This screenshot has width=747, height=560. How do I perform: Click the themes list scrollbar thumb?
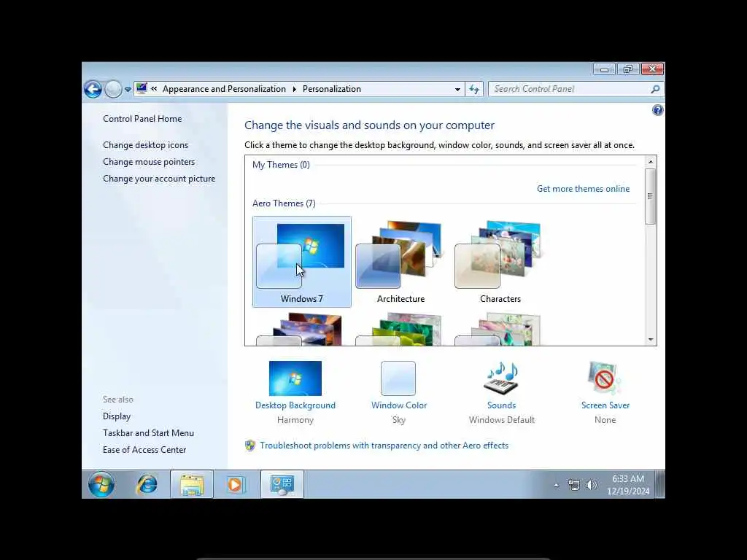[650, 196]
